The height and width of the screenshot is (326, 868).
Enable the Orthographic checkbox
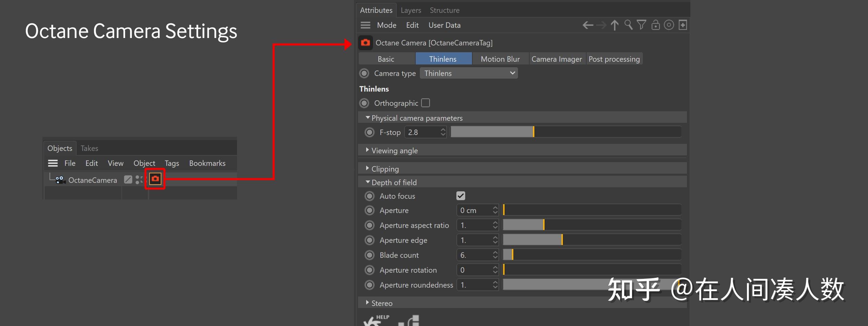click(426, 103)
